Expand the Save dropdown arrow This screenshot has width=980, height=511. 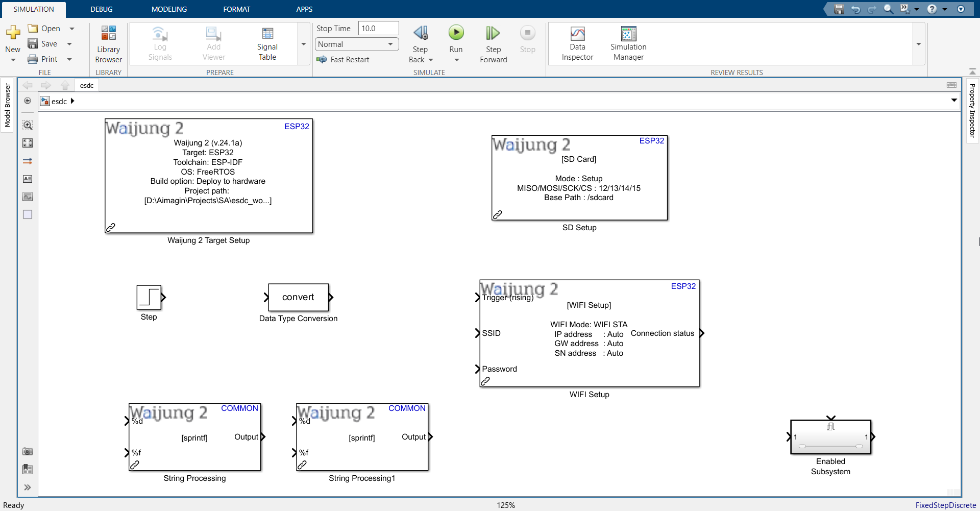pos(69,44)
